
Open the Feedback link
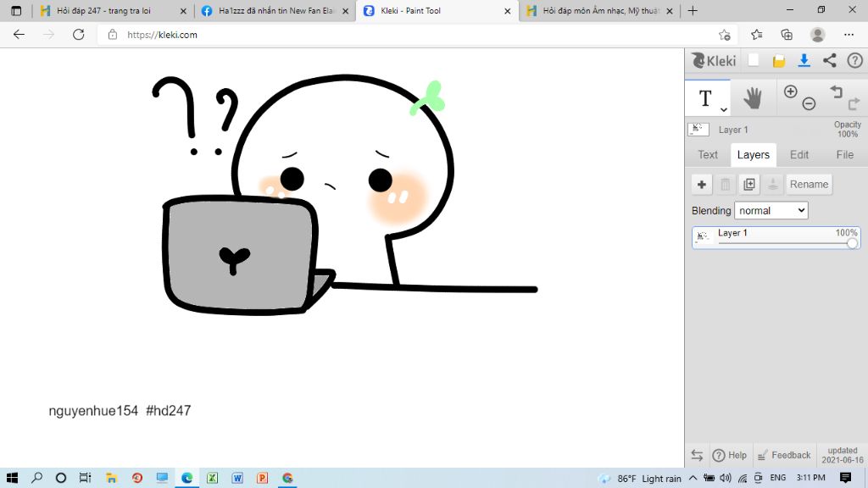click(x=784, y=455)
